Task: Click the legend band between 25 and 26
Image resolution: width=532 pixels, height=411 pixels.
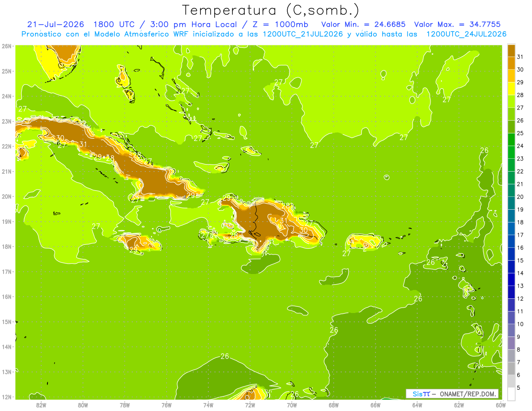Action: tap(511, 127)
